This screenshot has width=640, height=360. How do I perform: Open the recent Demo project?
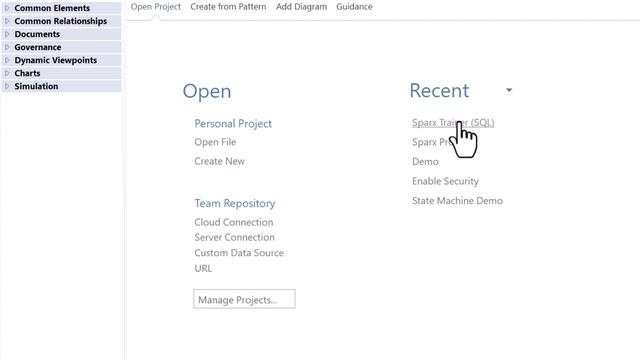tap(425, 162)
